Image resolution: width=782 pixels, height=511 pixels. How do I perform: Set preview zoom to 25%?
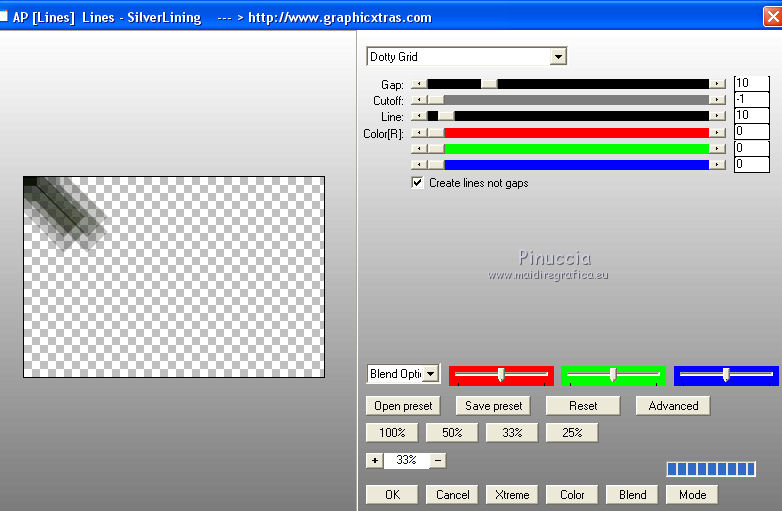pyautogui.click(x=572, y=433)
